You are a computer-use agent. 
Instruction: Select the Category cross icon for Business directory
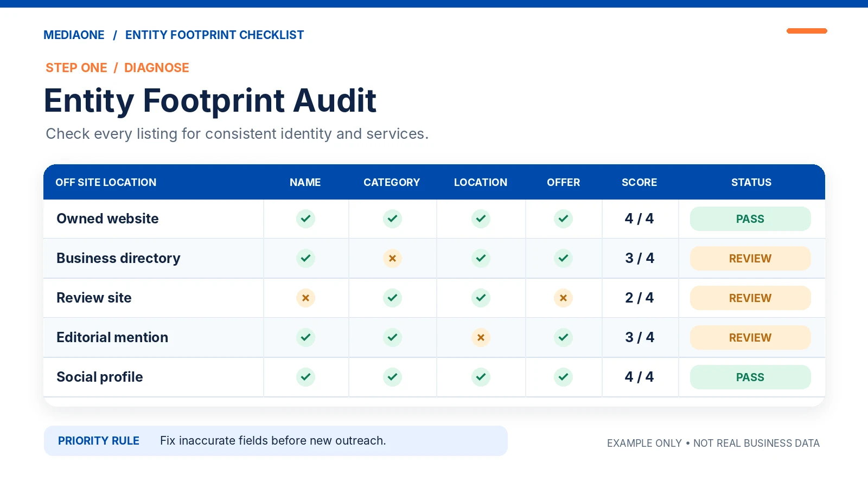392,258
